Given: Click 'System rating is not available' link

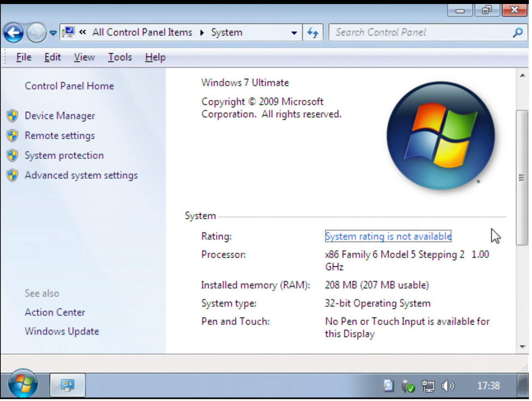Looking at the screenshot, I should coord(388,236).
